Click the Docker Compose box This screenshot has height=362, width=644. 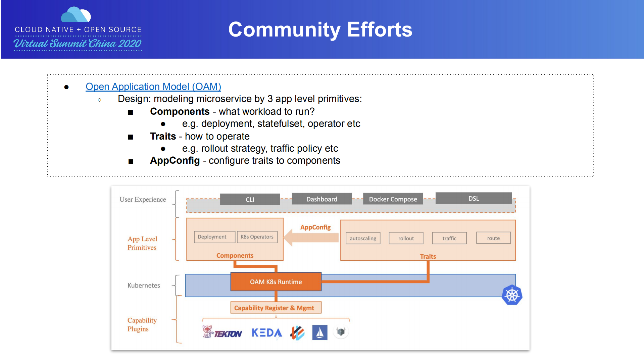click(x=393, y=199)
